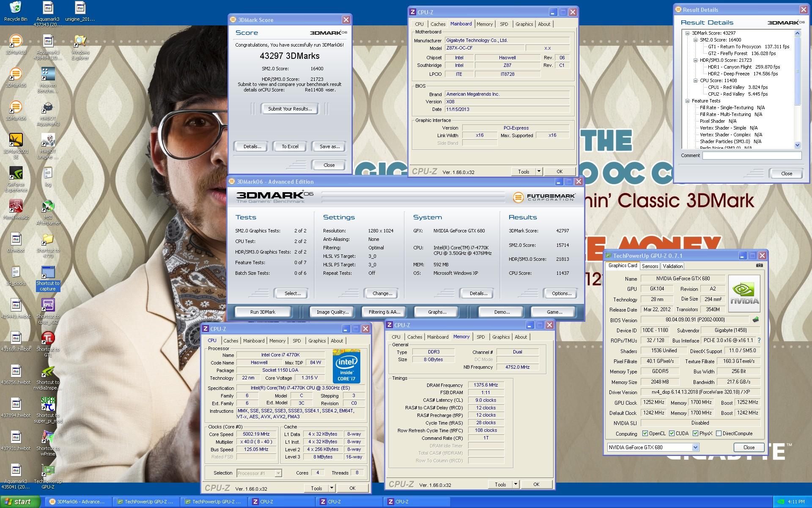Click into the Comment input field
This screenshot has width=812, height=508.
pyautogui.click(x=752, y=156)
